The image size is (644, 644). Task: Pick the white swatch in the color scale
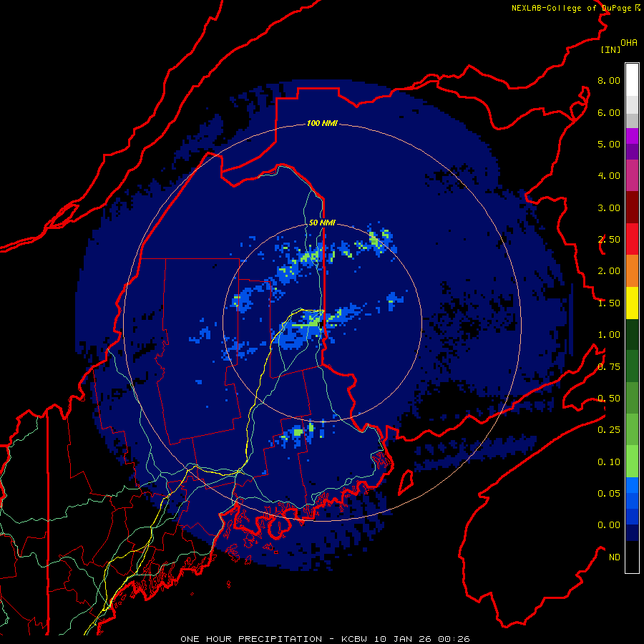point(632,80)
